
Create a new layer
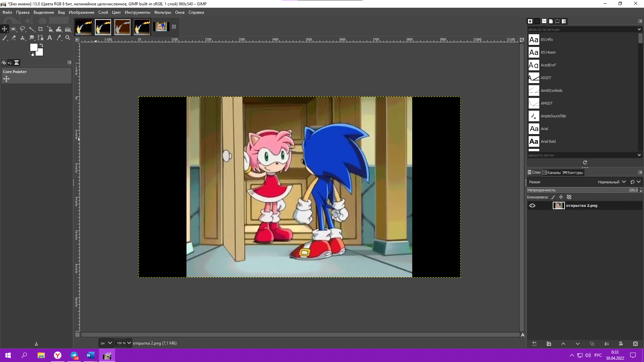pos(534,344)
